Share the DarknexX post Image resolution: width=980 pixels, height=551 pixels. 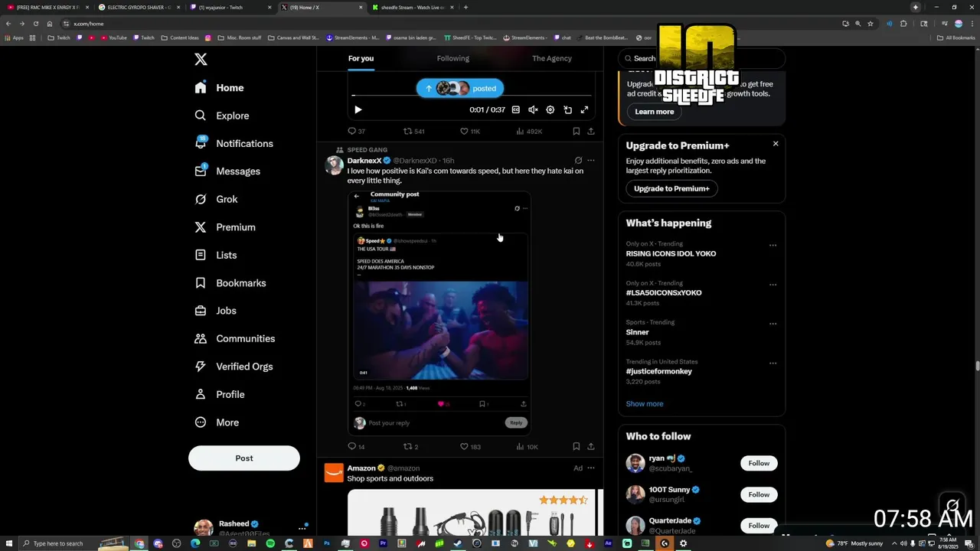point(590,447)
